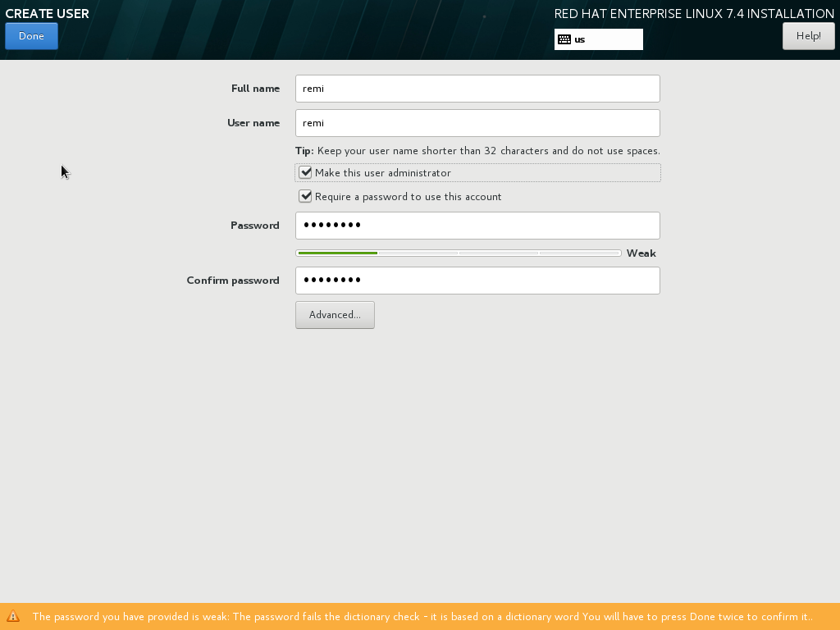Click the Password label
The image size is (840, 630).
pos(255,226)
